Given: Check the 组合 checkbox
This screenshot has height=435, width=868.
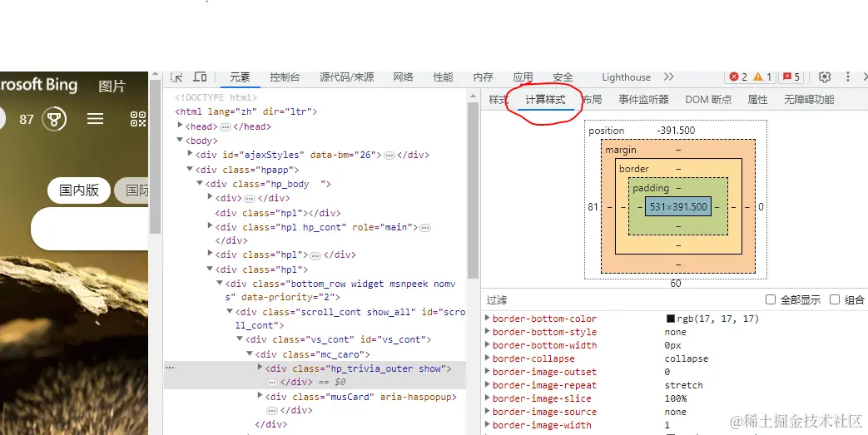Looking at the screenshot, I should click(x=835, y=299).
